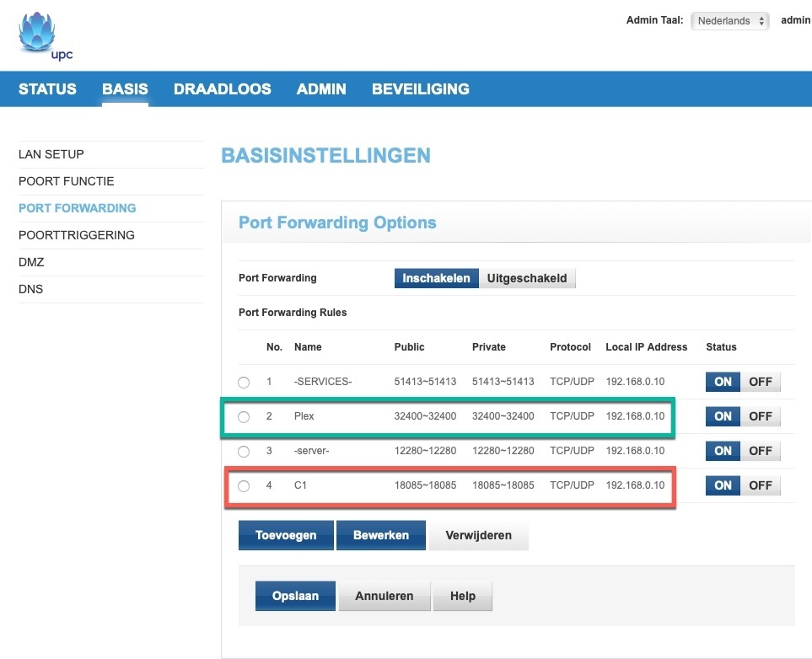The image size is (812, 659).
Task: Click the Plex rule name
Action: (x=304, y=416)
